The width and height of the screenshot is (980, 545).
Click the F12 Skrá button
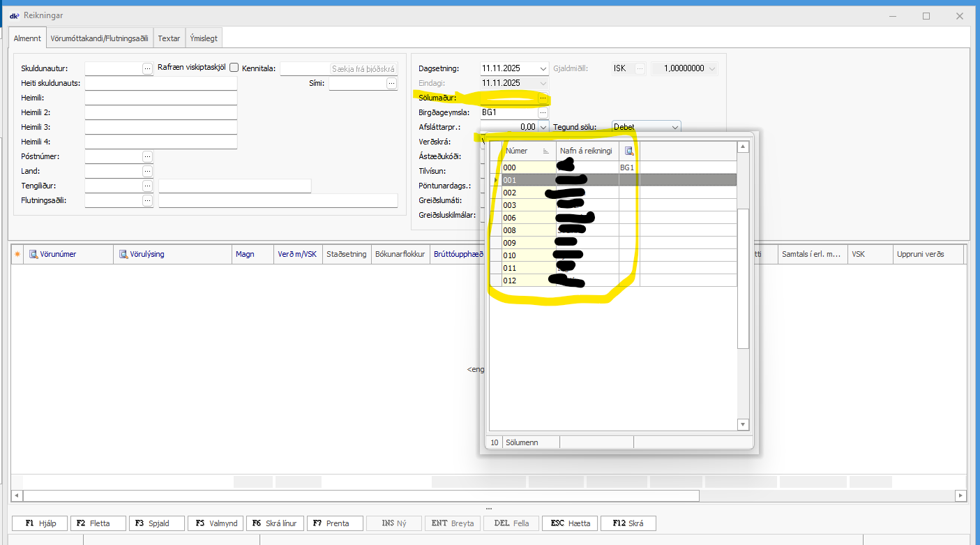click(x=628, y=523)
